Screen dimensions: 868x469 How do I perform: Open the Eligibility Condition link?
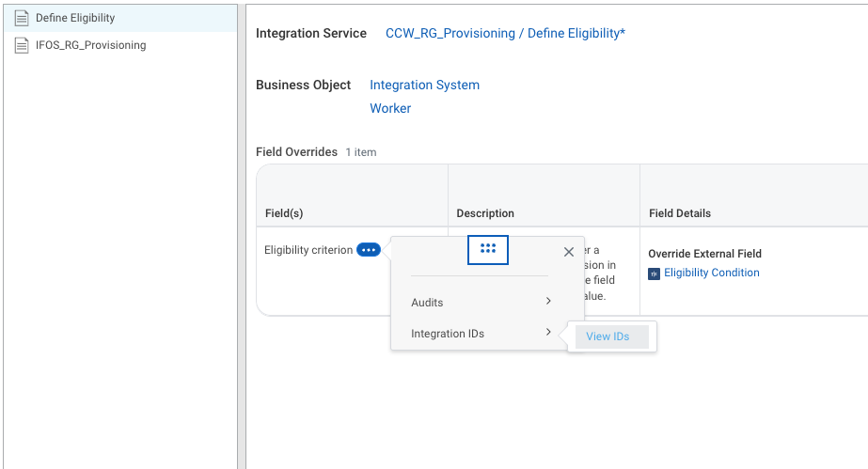(711, 273)
